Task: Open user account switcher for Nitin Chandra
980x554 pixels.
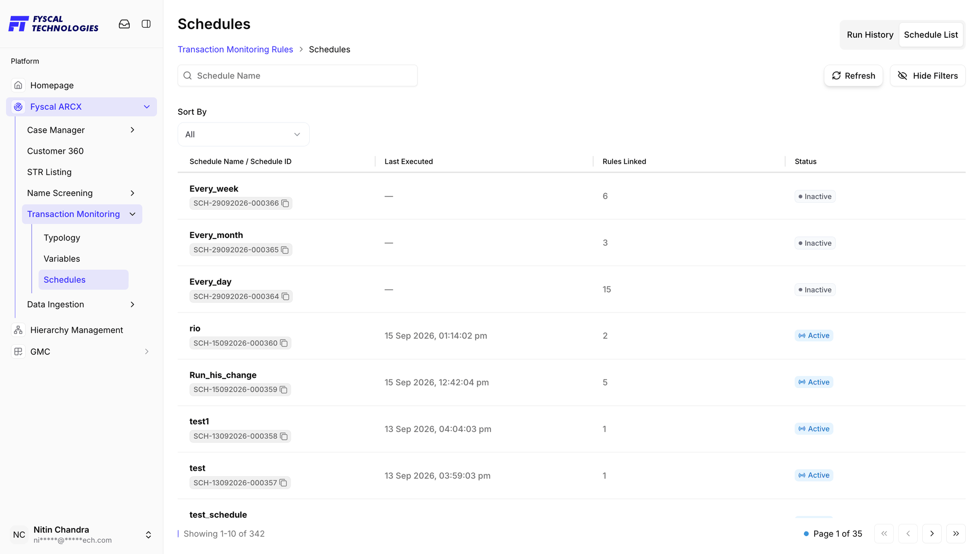Action: coord(149,535)
